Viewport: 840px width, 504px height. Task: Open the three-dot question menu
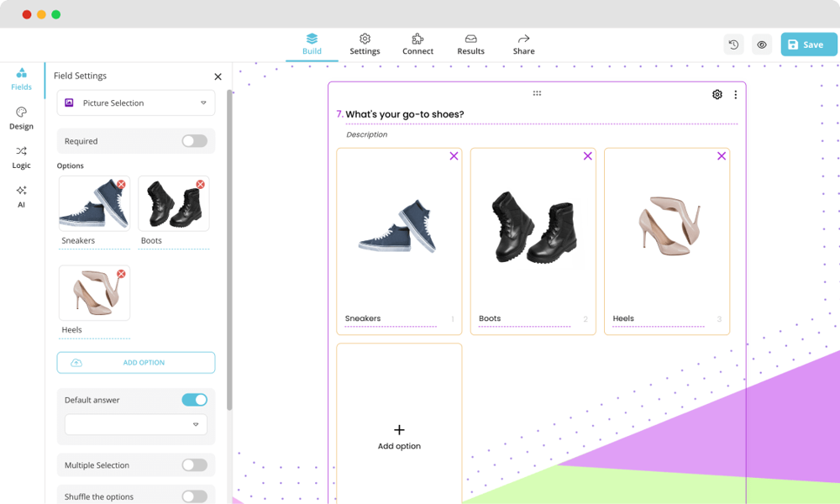(x=736, y=95)
